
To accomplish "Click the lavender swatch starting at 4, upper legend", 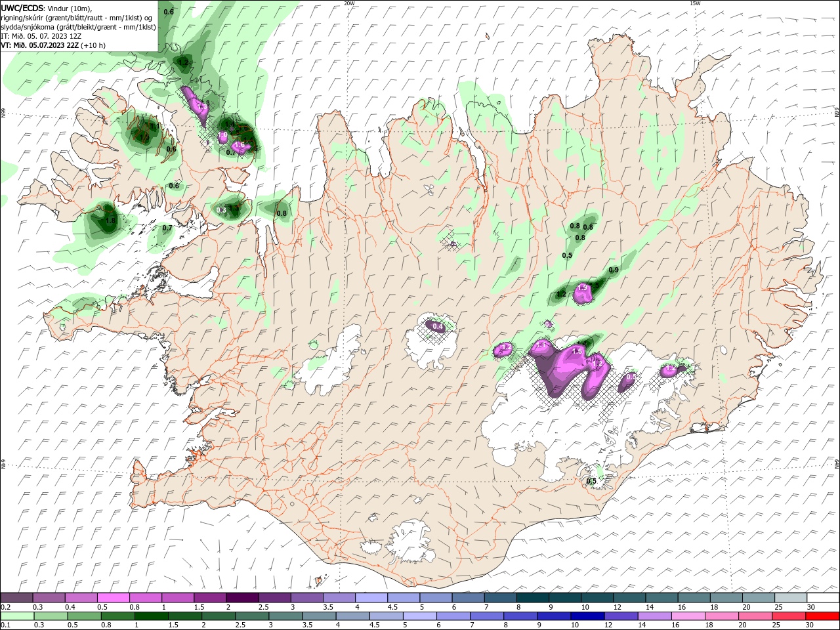I will (371, 598).
